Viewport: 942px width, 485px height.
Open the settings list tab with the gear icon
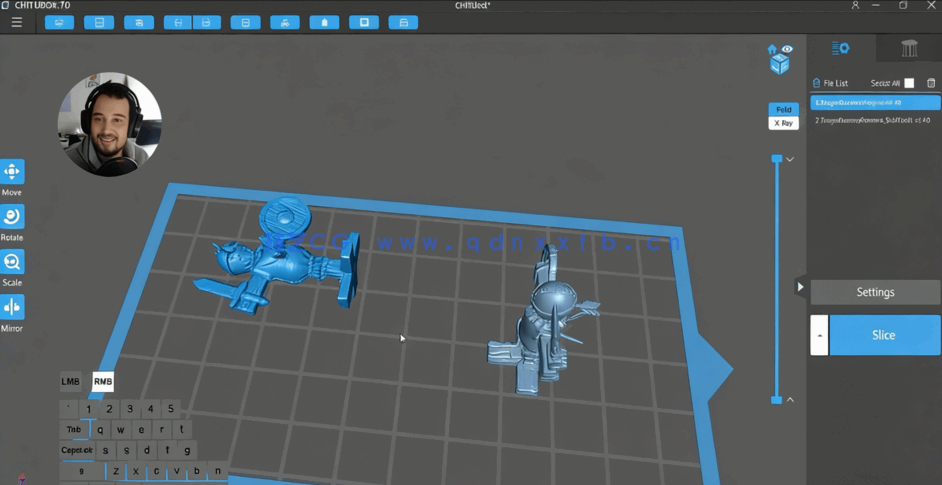[840, 49]
